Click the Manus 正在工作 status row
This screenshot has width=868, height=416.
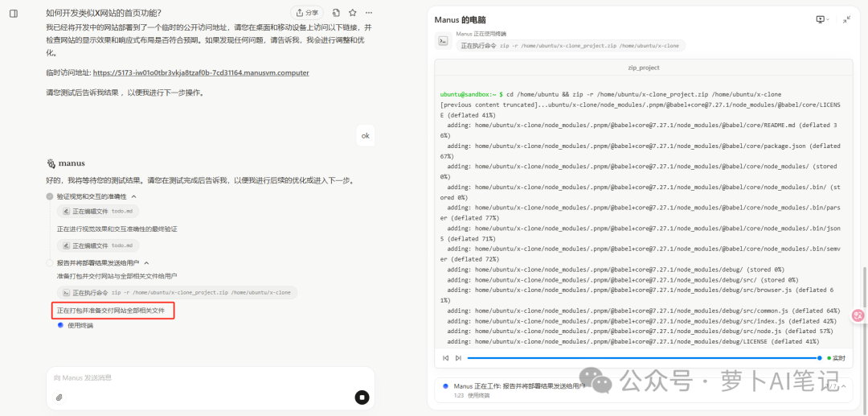[x=643, y=390]
